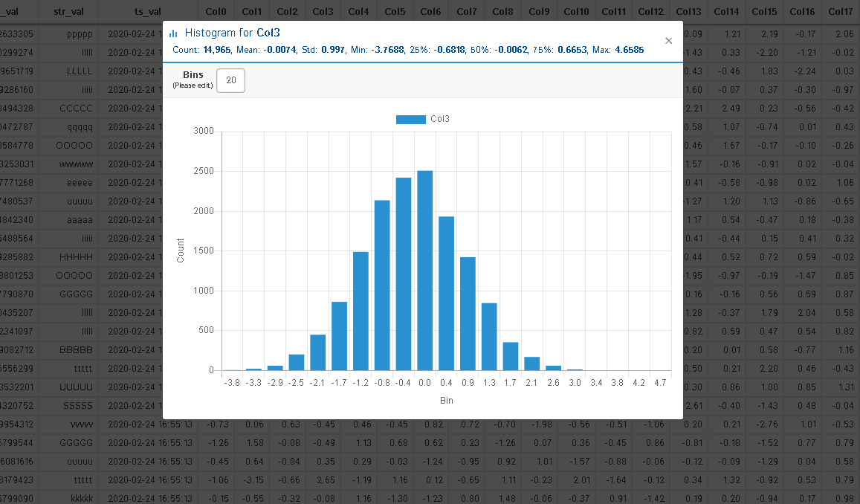
Task: Click the histogram chart icon in dialog title
Action: click(173, 33)
